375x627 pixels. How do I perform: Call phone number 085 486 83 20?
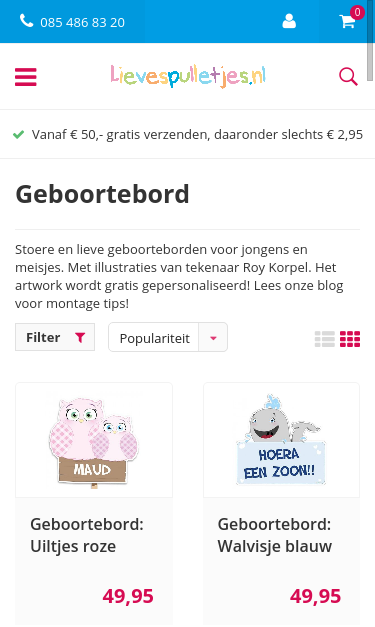[x=82, y=22]
